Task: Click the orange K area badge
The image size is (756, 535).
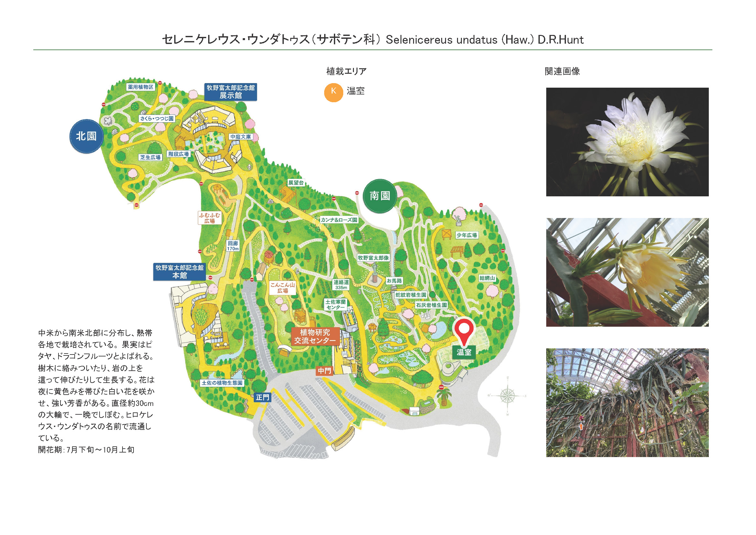Action: point(333,93)
